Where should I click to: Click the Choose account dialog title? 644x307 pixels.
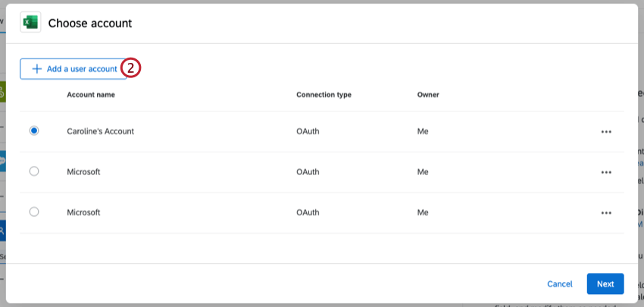click(x=90, y=23)
